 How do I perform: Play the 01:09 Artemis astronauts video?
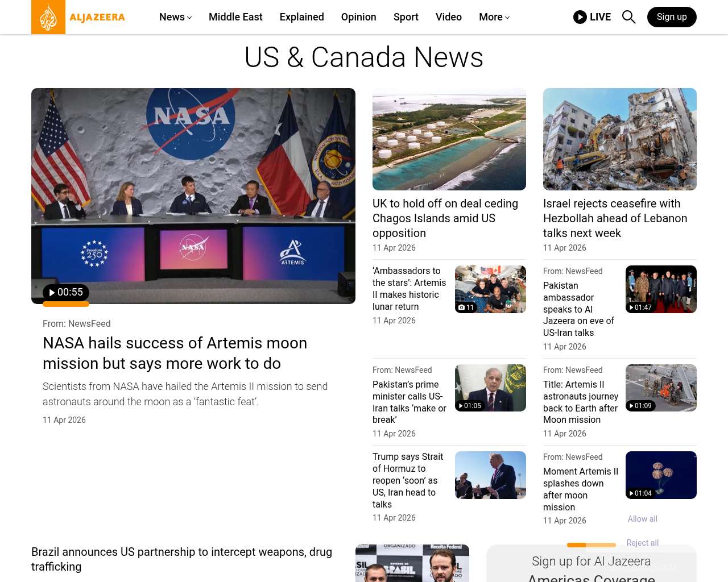point(640,406)
